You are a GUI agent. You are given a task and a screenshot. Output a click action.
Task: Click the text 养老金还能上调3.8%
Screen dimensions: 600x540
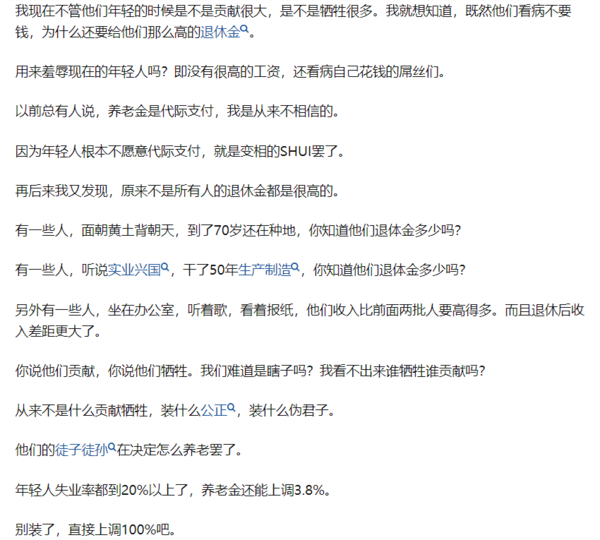pos(266,490)
